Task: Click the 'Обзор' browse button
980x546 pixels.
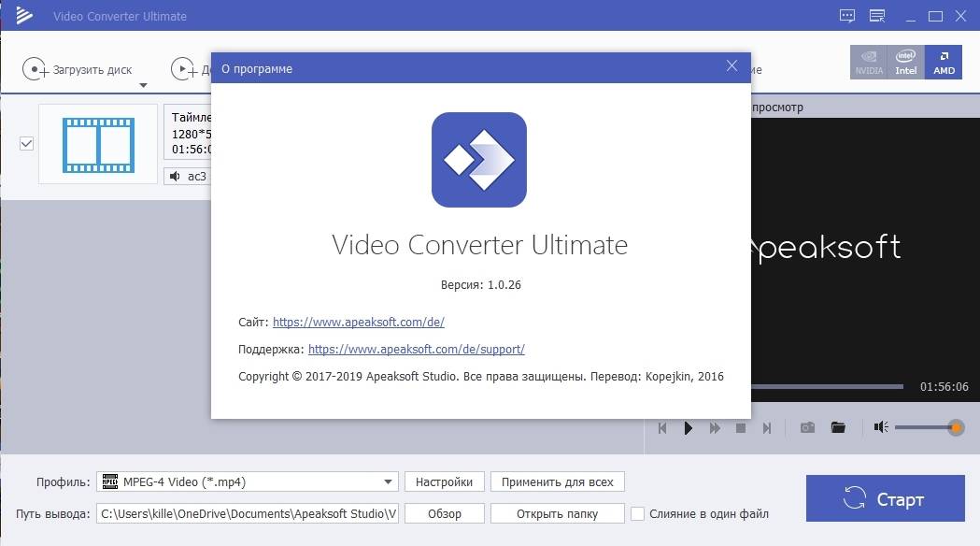Action: (x=445, y=513)
